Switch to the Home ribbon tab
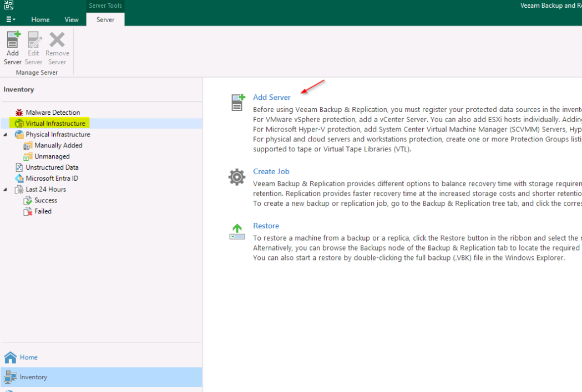The height and width of the screenshot is (392, 582). coord(40,19)
